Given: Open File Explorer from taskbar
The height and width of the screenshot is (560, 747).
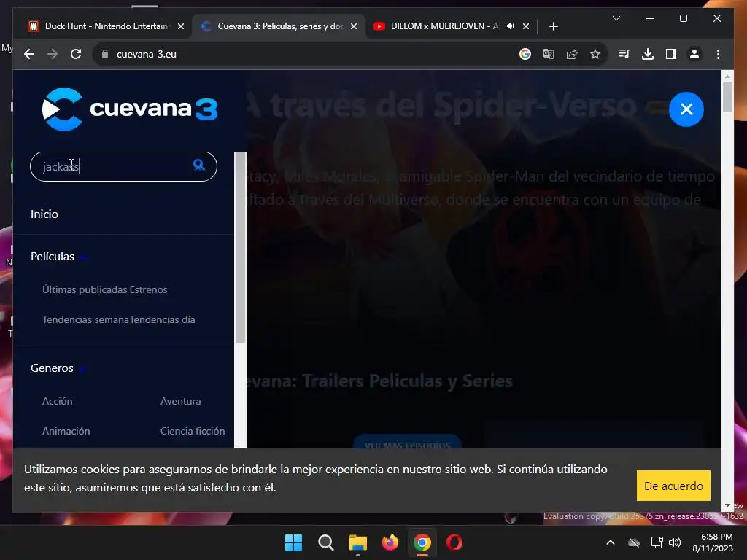Looking at the screenshot, I should point(357,542).
